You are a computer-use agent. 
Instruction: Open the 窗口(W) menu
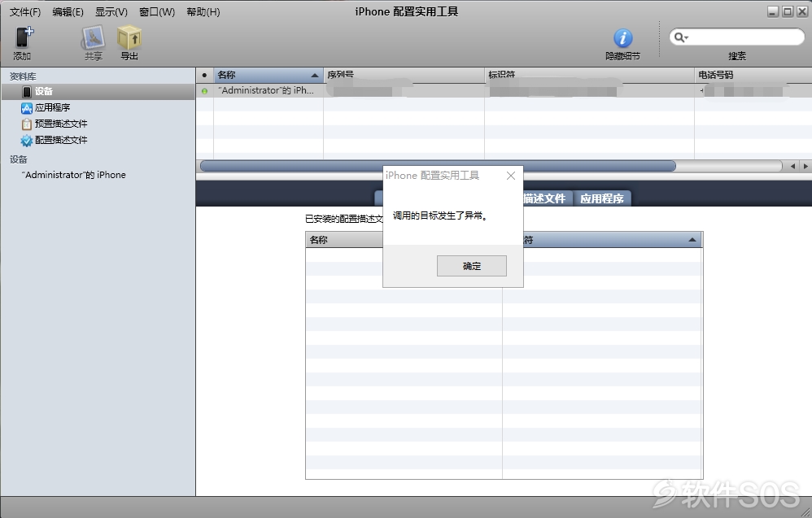coord(157,12)
